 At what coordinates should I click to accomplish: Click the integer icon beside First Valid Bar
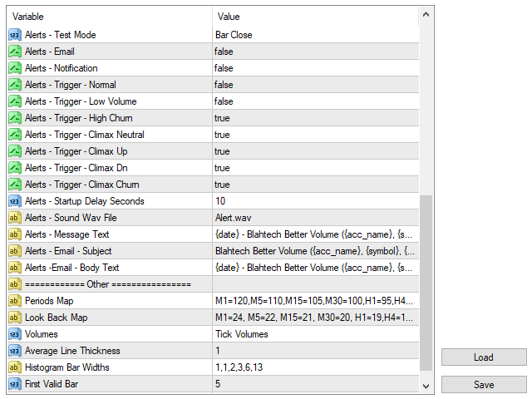[x=14, y=384]
